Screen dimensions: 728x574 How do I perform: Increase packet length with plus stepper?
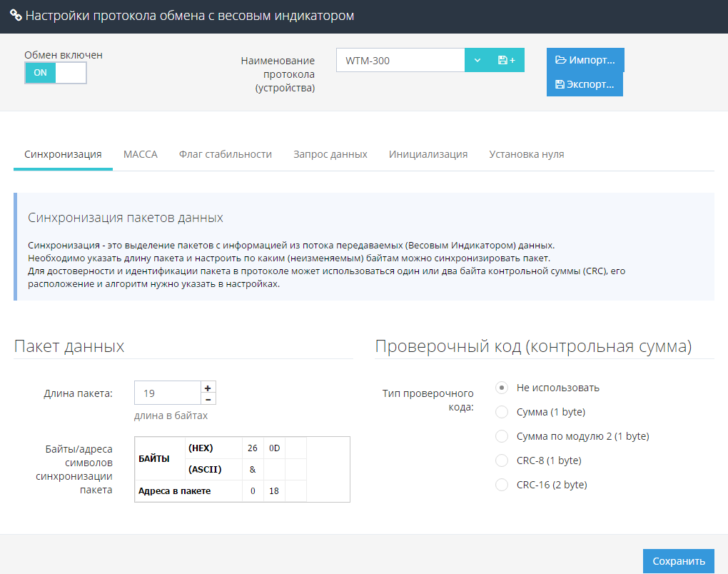click(x=208, y=388)
